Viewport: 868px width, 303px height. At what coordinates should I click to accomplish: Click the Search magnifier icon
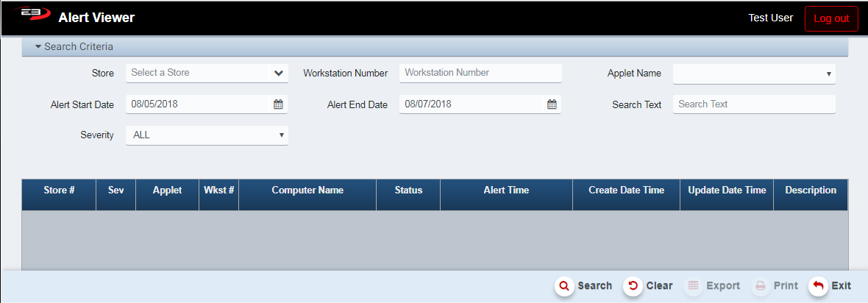click(x=564, y=286)
